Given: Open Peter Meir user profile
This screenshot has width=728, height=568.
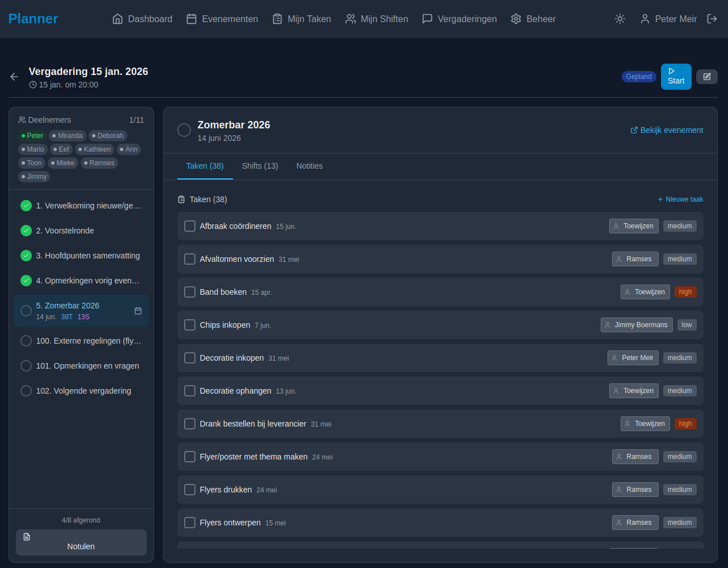Looking at the screenshot, I should [x=668, y=19].
